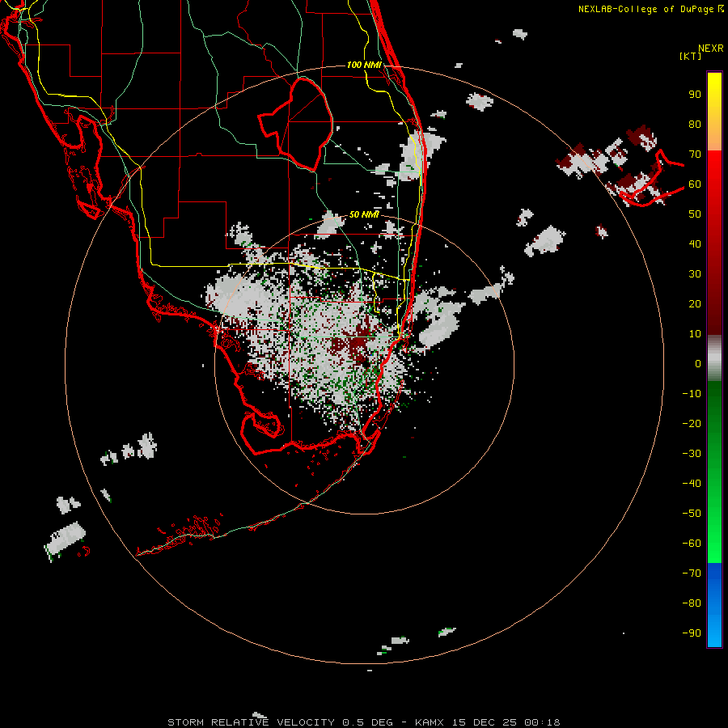Click the NEXR label above the color scale
Viewport: 728px width, 728px height.
(x=711, y=49)
